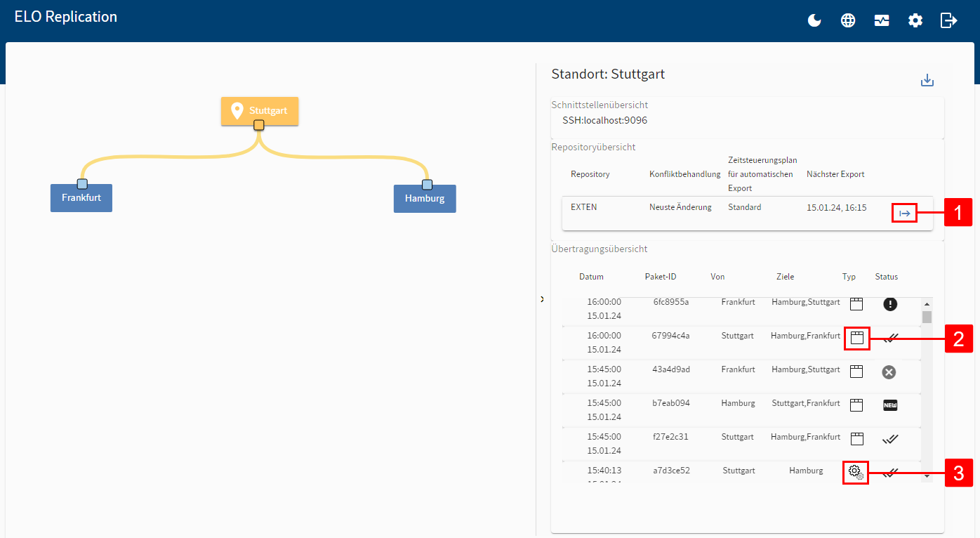The height and width of the screenshot is (538, 980).
Task: Click configuration gears icon for a7d3ce52
Action: (856, 472)
